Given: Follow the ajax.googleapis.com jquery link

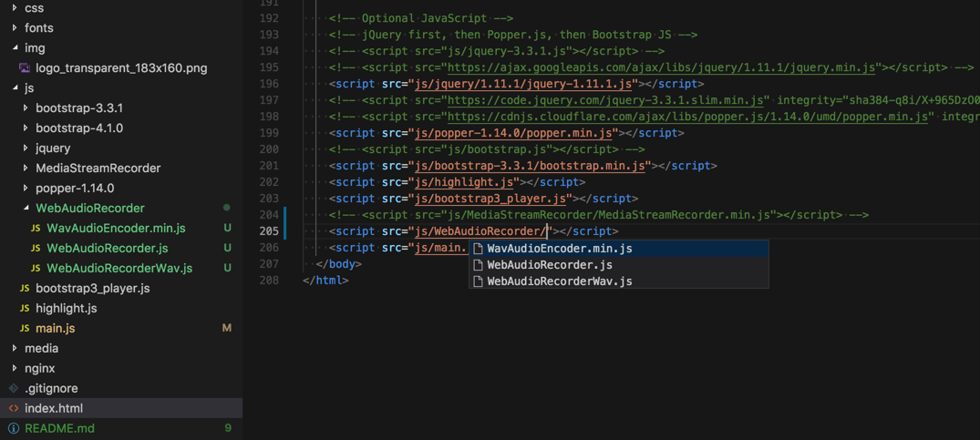Looking at the screenshot, I should pyautogui.click(x=663, y=67).
